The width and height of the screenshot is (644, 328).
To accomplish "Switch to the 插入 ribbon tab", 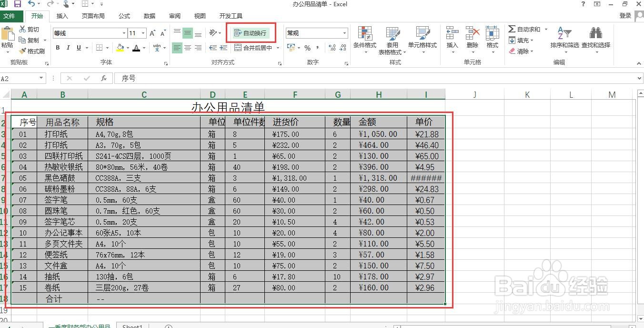I will pos(63,16).
